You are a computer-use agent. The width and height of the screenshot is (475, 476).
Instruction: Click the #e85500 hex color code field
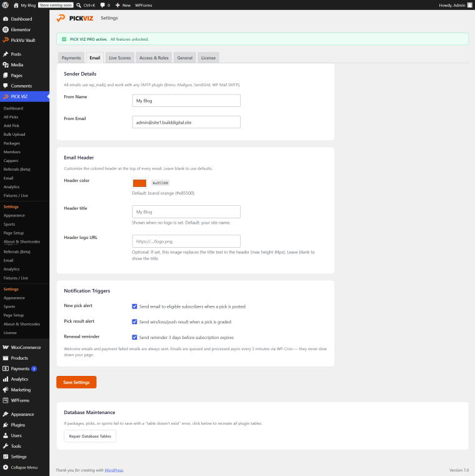(x=160, y=183)
